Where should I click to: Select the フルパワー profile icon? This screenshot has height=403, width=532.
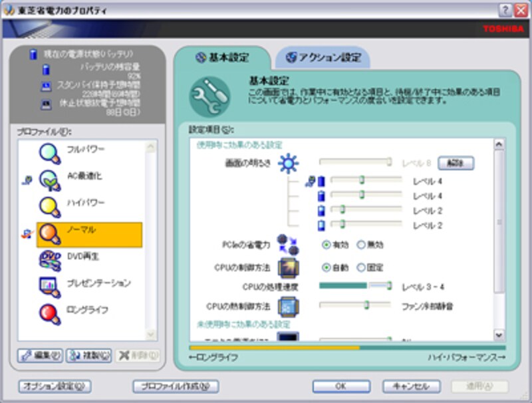(x=50, y=154)
